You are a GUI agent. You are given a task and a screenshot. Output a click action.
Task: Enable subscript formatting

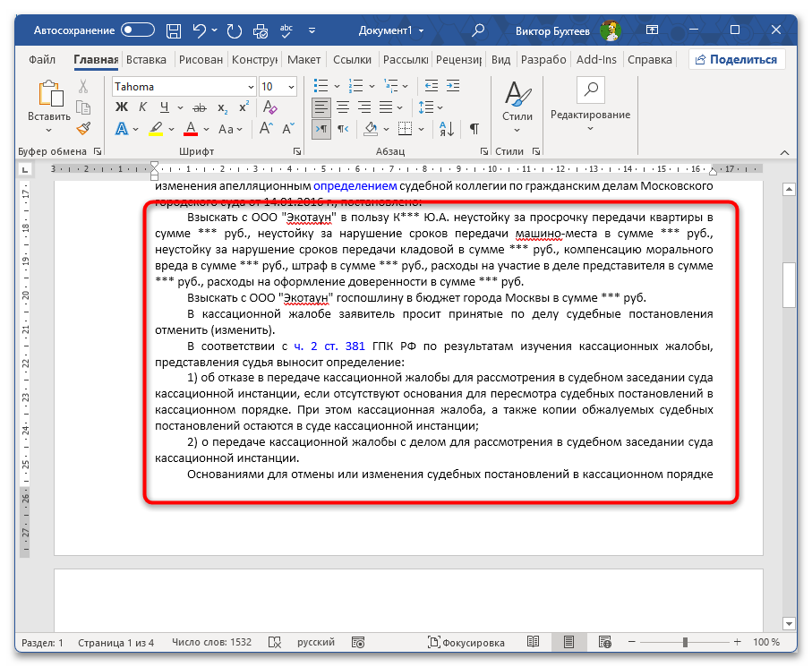222,107
